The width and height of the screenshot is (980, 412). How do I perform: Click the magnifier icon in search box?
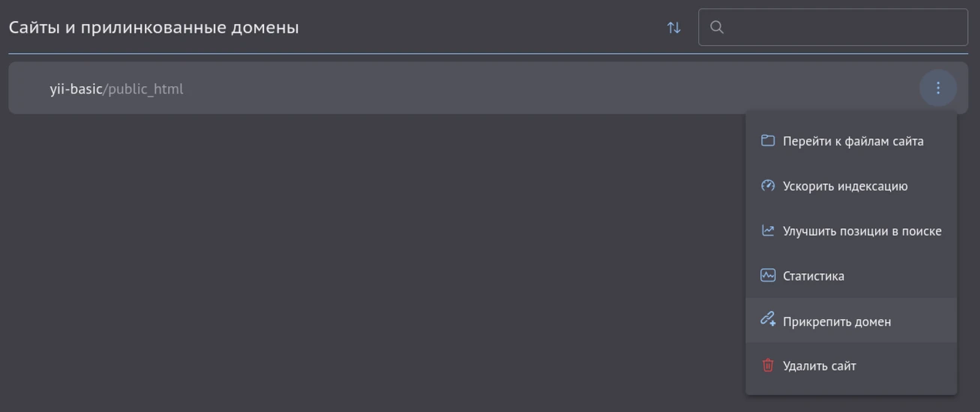717,28
